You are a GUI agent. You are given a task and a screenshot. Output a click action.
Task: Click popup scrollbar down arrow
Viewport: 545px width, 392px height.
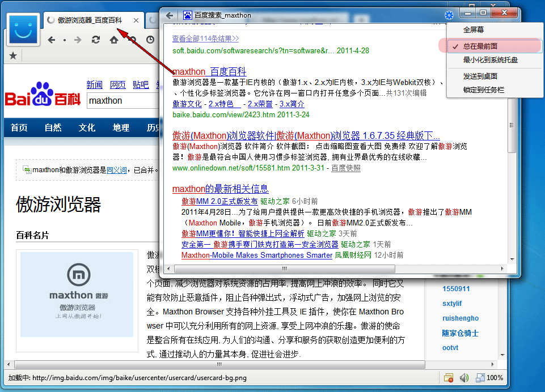pyautogui.click(x=512, y=259)
